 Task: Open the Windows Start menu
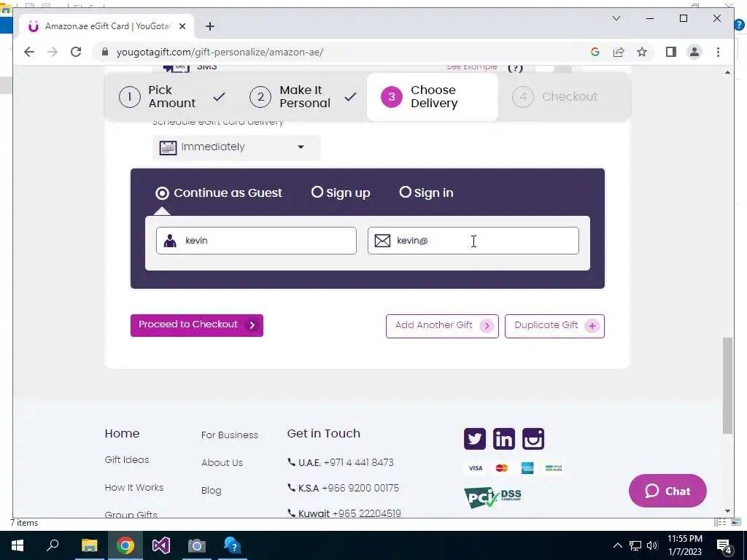pyautogui.click(x=18, y=545)
